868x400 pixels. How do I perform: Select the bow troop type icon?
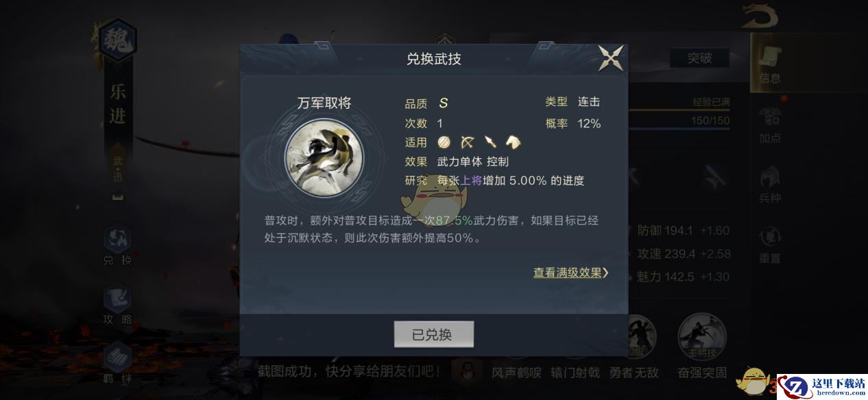[468, 142]
